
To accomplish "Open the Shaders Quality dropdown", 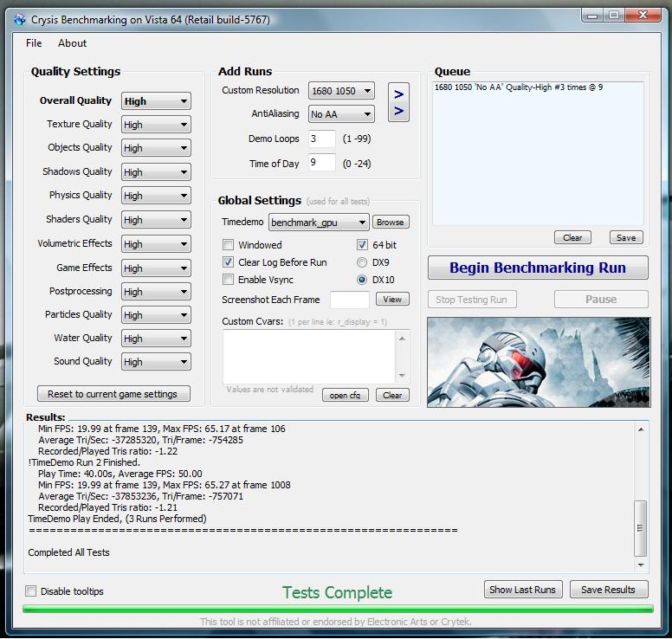I will point(156,219).
